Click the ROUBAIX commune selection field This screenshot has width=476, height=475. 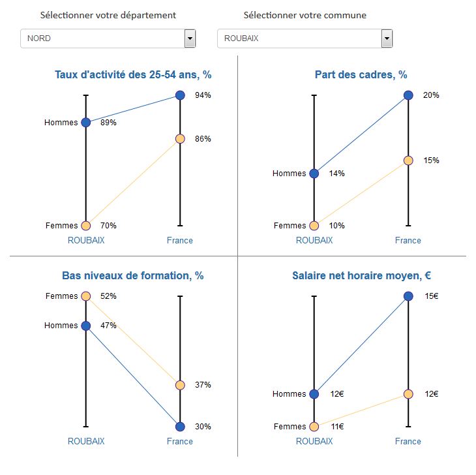[299, 38]
